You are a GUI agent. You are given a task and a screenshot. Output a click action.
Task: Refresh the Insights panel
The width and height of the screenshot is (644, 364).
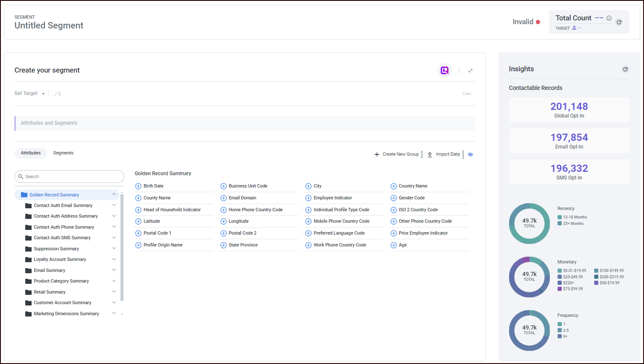(625, 69)
